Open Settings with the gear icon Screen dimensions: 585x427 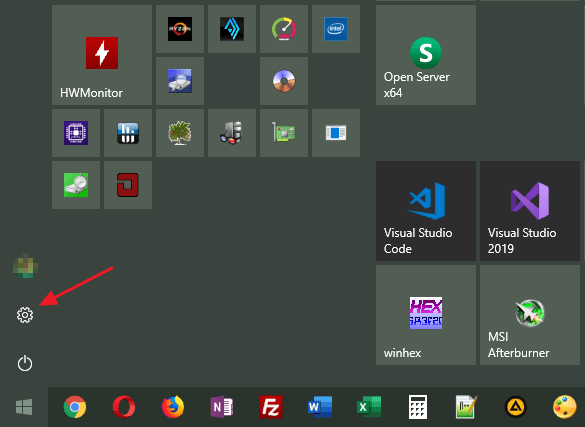pyautogui.click(x=25, y=315)
